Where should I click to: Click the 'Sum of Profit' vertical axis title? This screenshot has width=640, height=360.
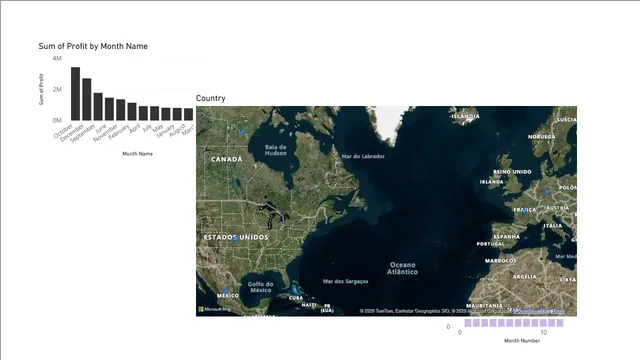click(41, 89)
